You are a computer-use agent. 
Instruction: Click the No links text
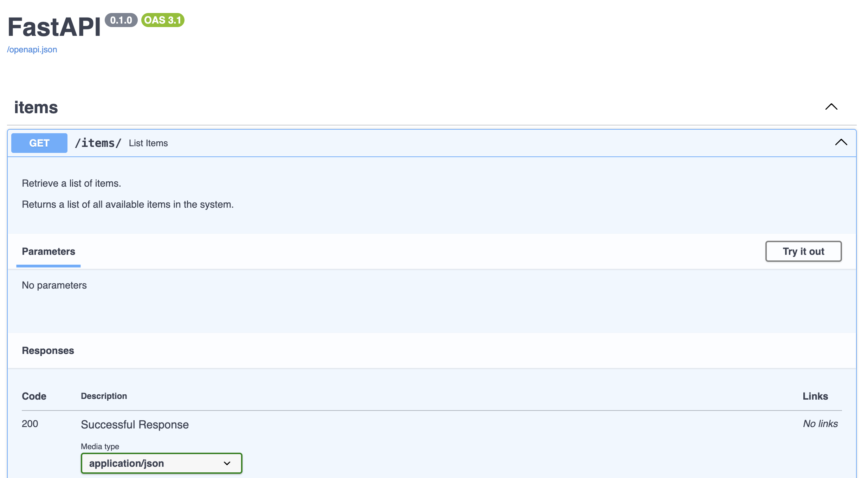[x=821, y=424]
